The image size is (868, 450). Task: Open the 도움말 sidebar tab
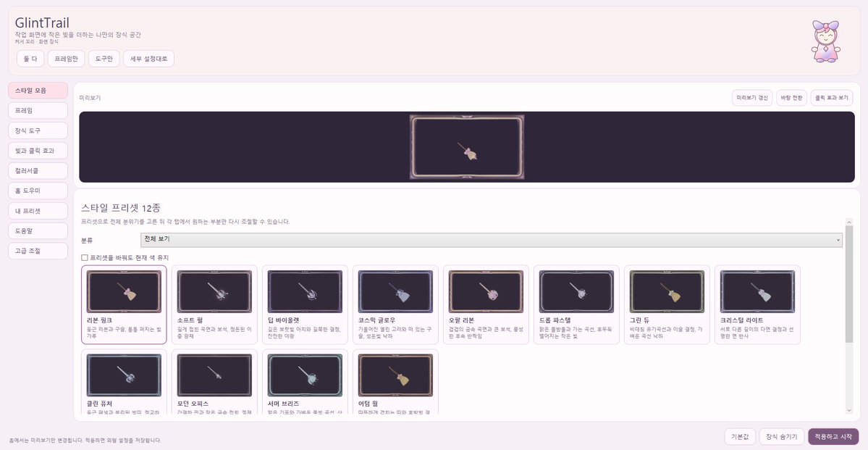(x=38, y=231)
